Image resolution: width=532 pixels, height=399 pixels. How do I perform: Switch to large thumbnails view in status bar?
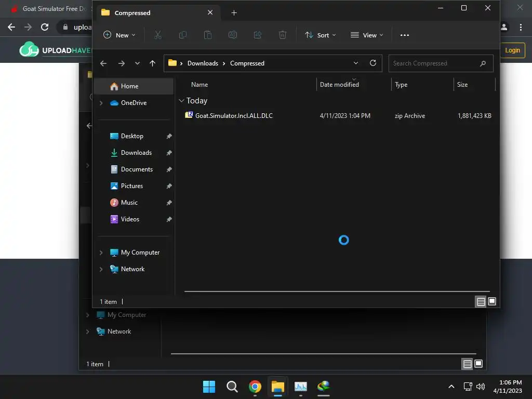point(492,301)
